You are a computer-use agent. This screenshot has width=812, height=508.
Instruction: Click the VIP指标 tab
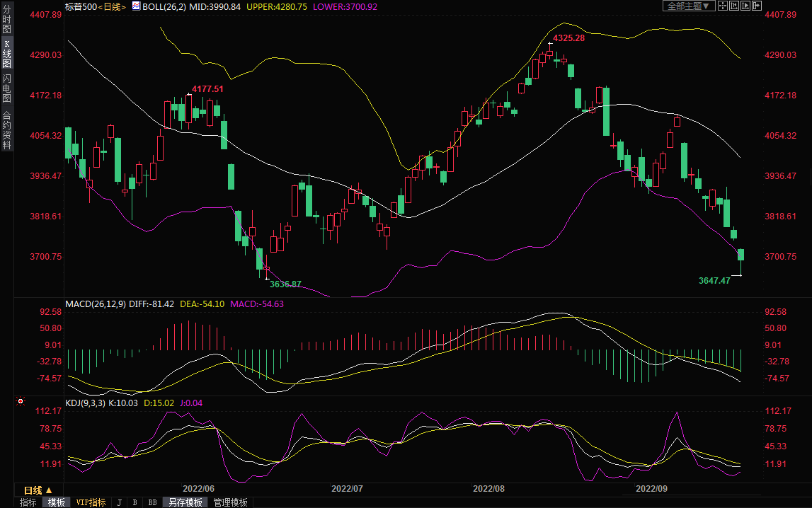tap(91, 502)
